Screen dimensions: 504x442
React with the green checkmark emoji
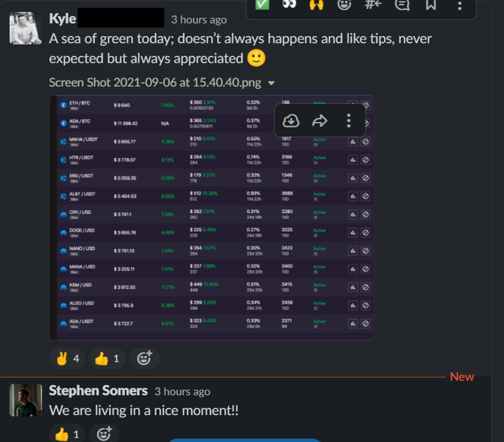(262, 5)
